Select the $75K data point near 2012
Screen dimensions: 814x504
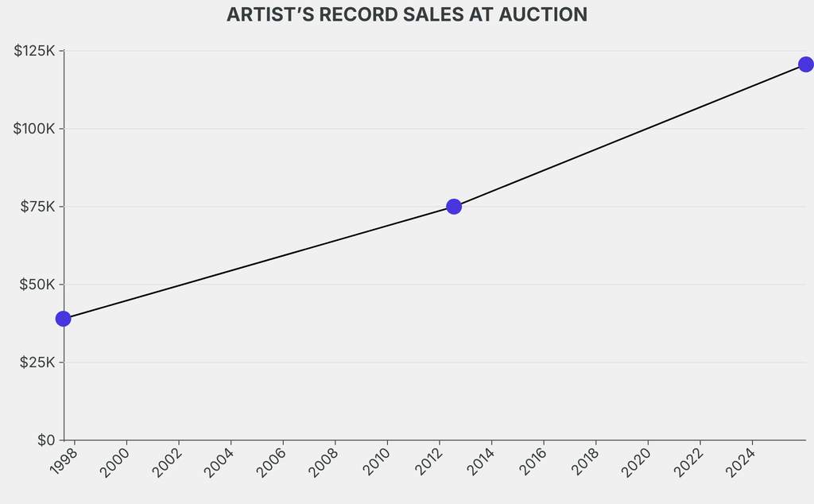[454, 207]
